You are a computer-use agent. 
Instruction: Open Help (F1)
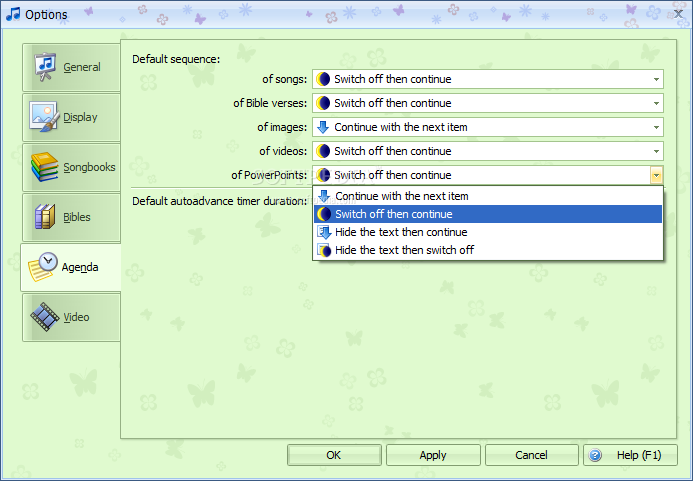[x=630, y=455]
